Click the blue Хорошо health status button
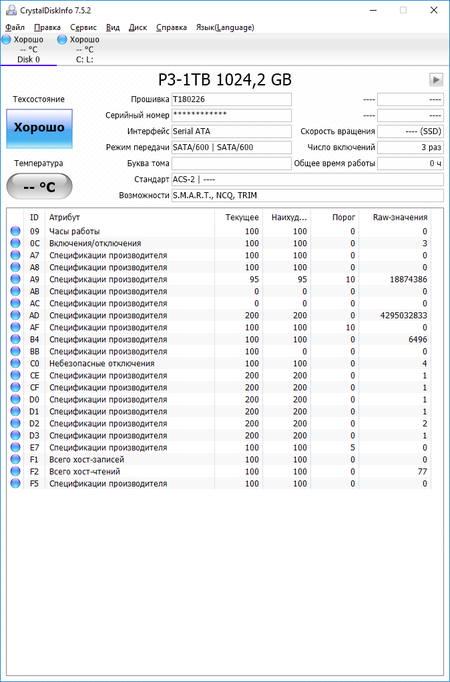The height and width of the screenshot is (682, 450). pos(39,128)
